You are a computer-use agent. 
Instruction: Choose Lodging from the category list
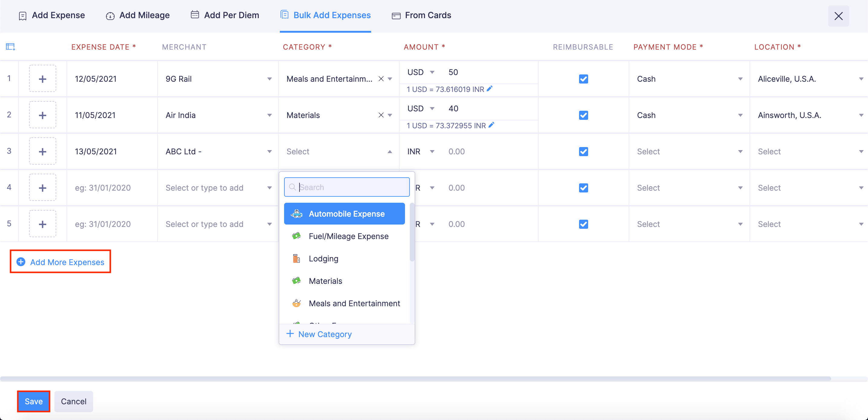pos(323,259)
